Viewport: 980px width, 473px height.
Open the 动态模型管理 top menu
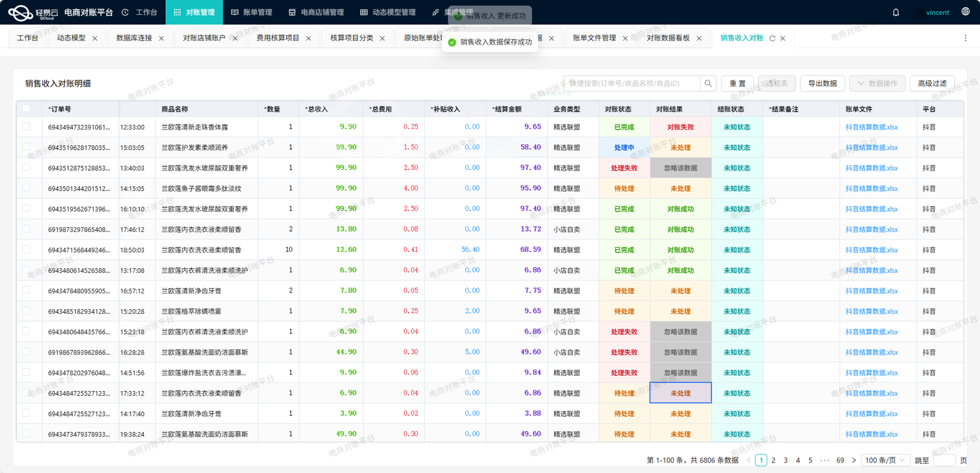pyautogui.click(x=388, y=12)
